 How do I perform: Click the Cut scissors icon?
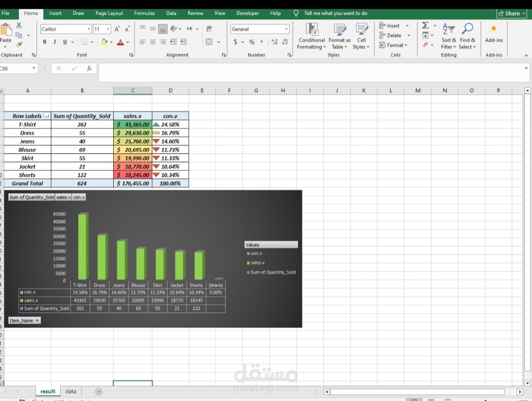click(19, 26)
